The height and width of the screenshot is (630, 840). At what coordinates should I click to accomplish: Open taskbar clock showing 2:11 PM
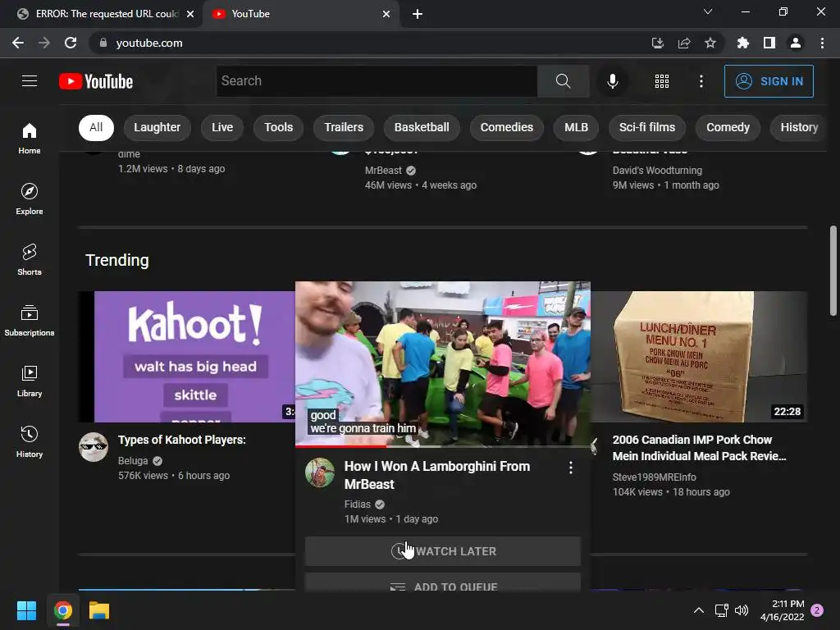(782, 610)
